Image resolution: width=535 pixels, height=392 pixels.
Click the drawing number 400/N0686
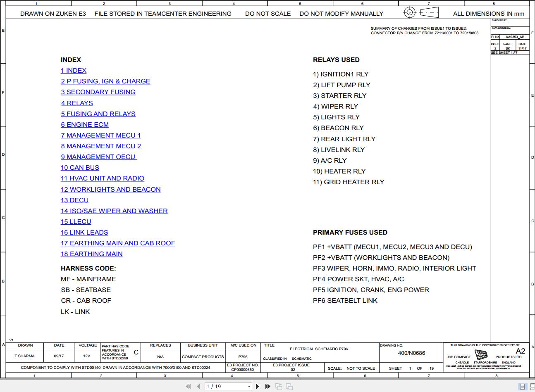(411, 353)
